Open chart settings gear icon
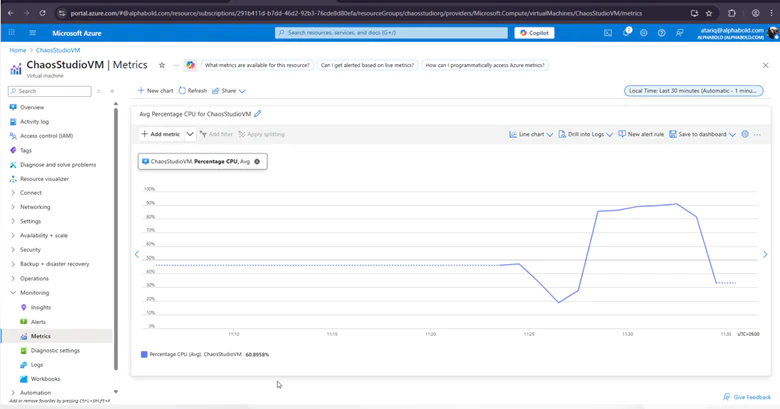This screenshot has height=409, width=780. 745,134
